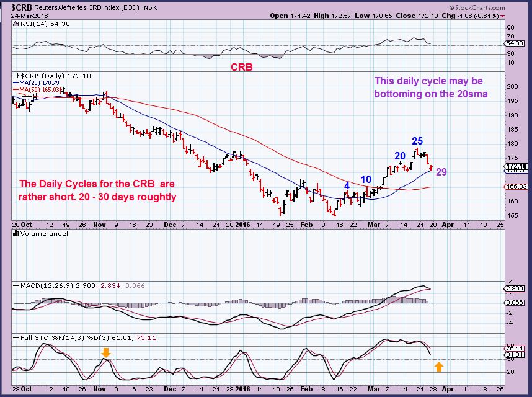Click the 24-Mar-2016 date stamp
The width and height of the screenshot is (532, 397).
point(30,16)
